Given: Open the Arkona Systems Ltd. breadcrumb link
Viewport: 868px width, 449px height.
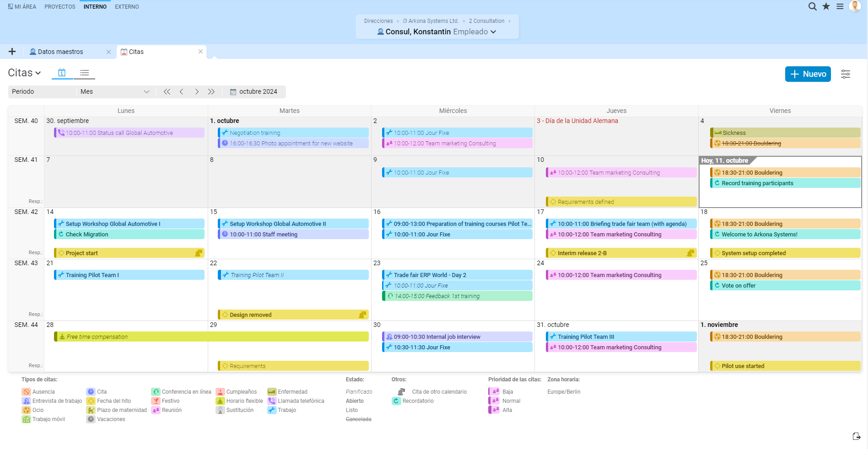Looking at the screenshot, I should pyautogui.click(x=433, y=21).
